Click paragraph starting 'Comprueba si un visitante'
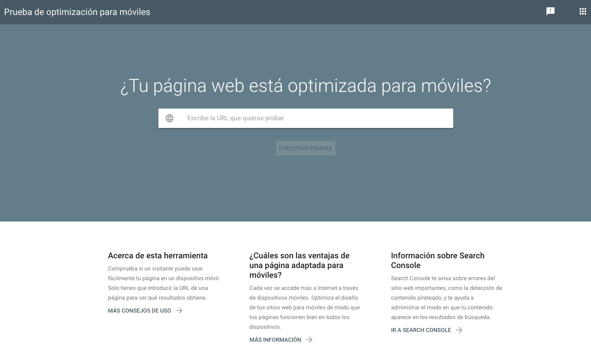The width and height of the screenshot is (591, 364). click(164, 283)
